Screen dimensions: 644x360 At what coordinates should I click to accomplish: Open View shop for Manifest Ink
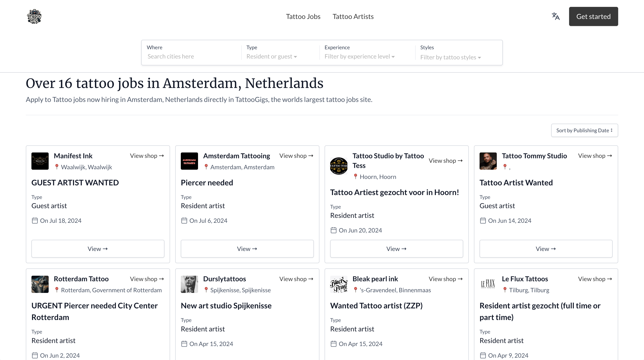pyautogui.click(x=147, y=156)
